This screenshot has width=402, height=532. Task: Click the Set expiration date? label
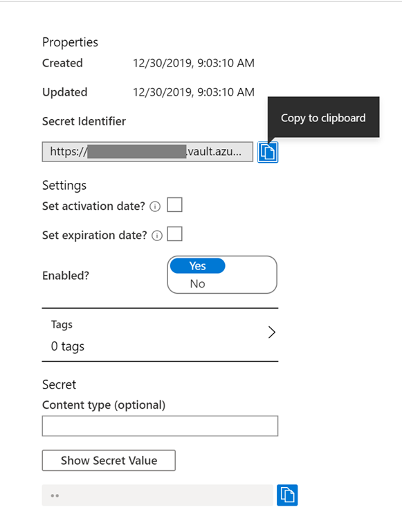click(95, 236)
